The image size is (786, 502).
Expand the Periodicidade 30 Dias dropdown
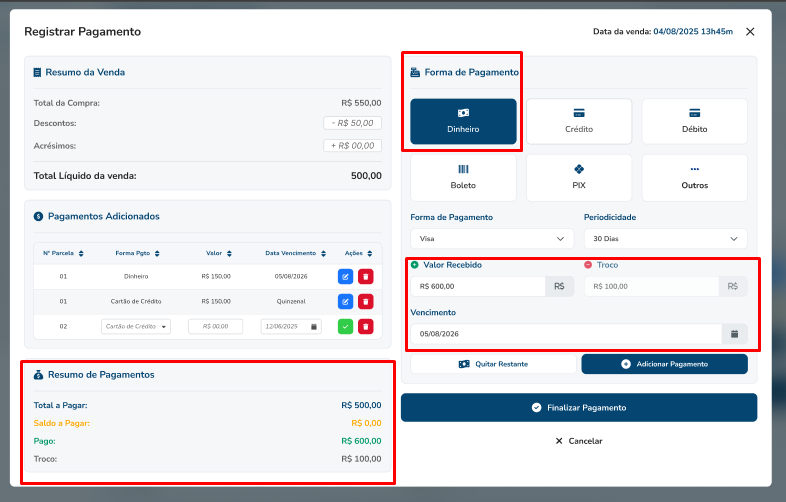[x=665, y=239]
